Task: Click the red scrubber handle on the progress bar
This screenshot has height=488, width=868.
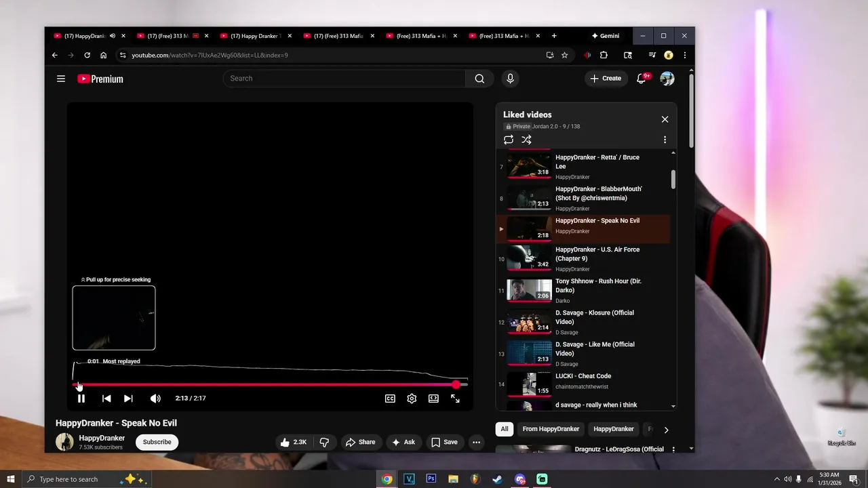Action: click(456, 384)
